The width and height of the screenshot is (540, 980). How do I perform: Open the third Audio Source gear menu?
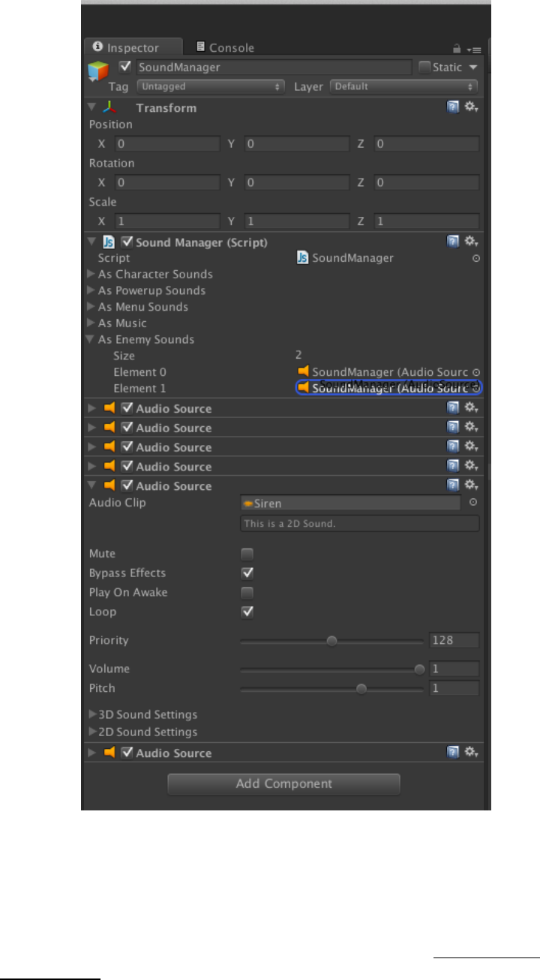point(472,446)
